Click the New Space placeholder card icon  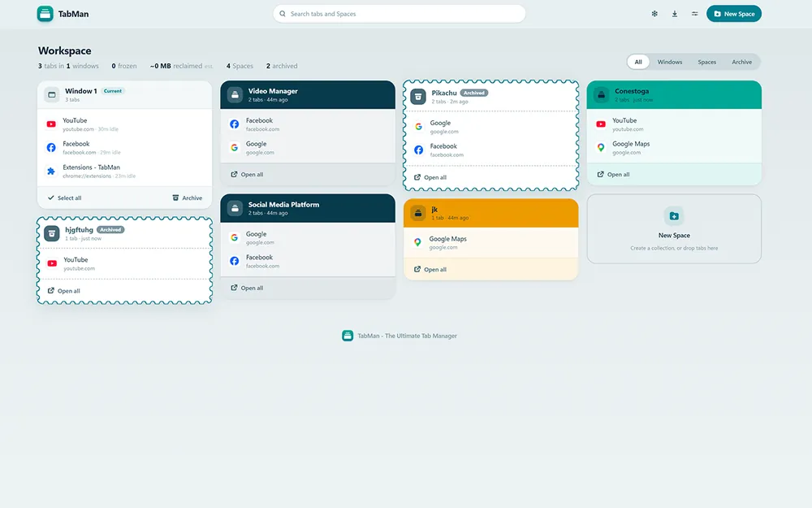[674, 216]
